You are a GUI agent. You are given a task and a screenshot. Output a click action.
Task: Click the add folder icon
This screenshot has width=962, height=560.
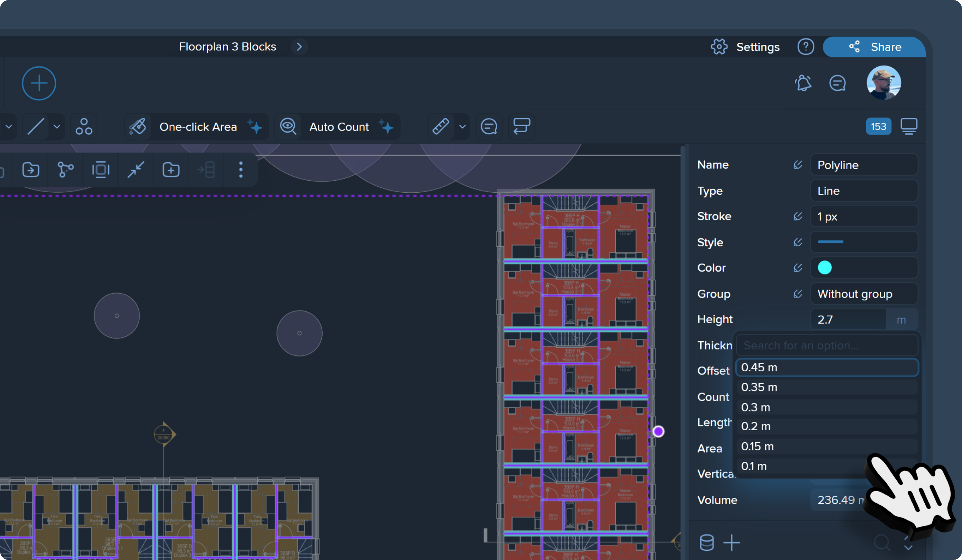[171, 169]
